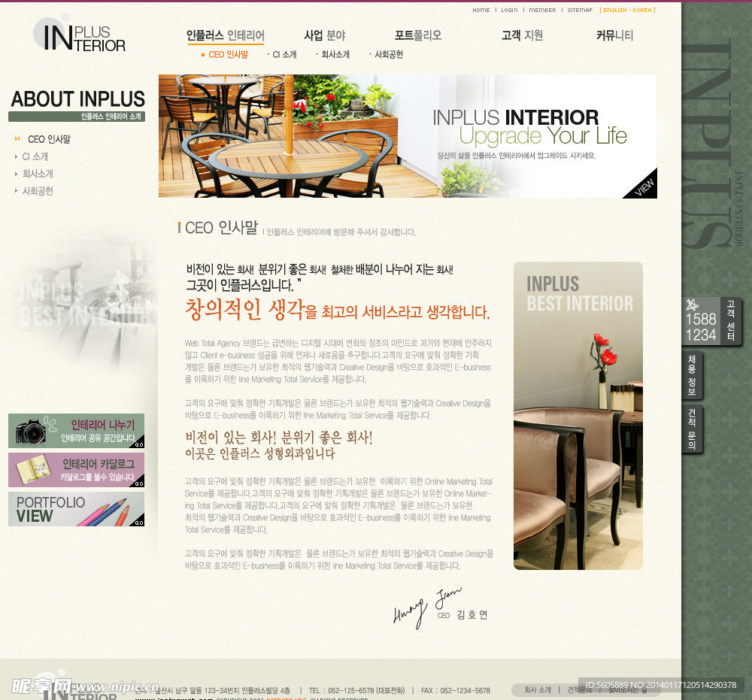This screenshot has width=752, height=700.
Task: Open the 커뮤니티 main menu
Action: [615, 35]
